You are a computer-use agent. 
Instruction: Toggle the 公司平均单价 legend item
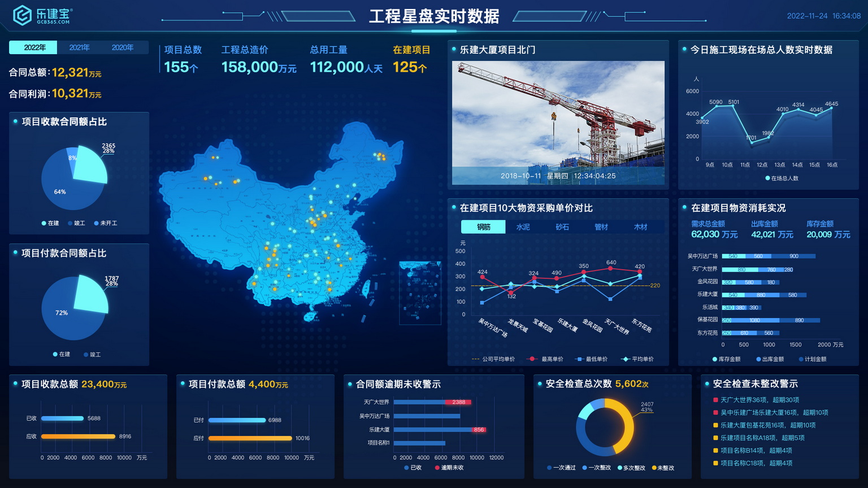click(x=493, y=359)
